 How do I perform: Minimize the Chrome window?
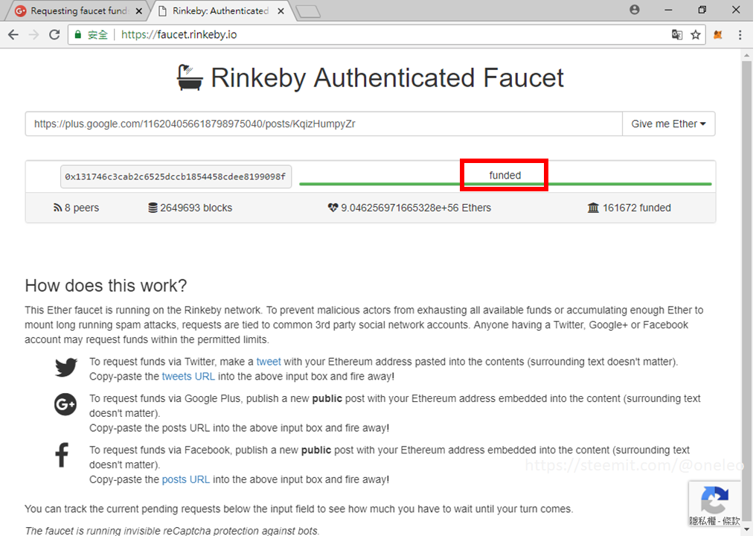tap(668, 10)
